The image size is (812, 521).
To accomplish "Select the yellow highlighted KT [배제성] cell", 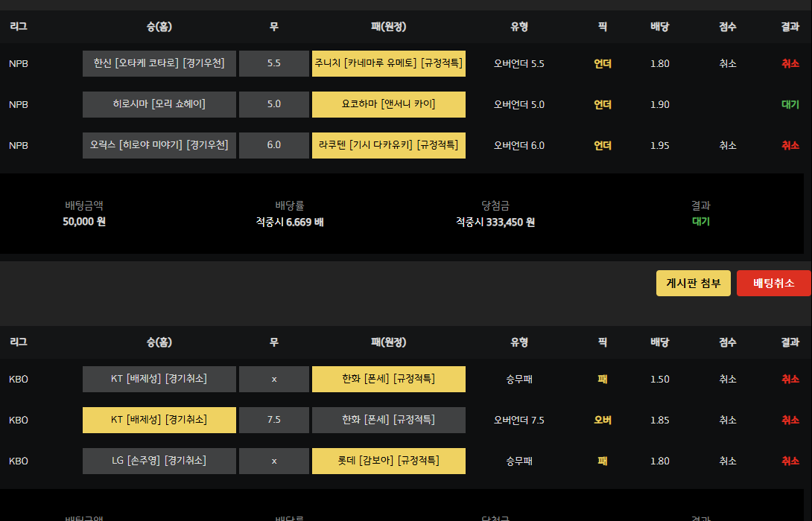I will pyautogui.click(x=159, y=420).
